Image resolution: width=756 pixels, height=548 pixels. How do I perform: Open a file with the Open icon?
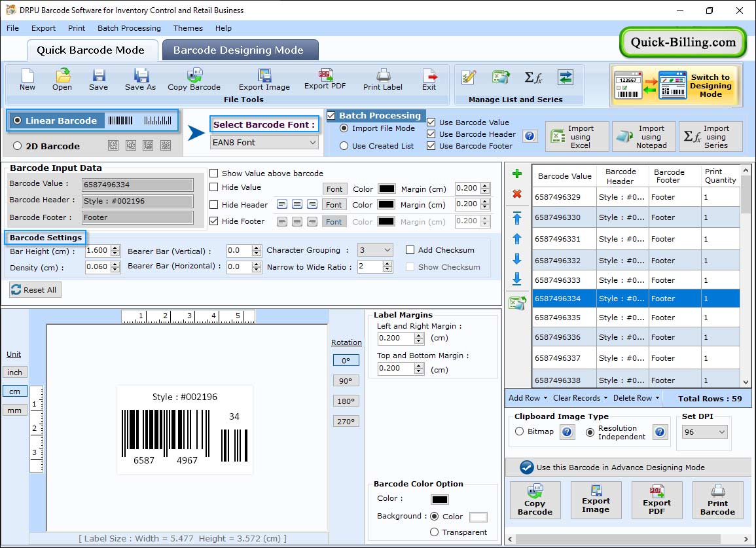[x=62, y=80]
